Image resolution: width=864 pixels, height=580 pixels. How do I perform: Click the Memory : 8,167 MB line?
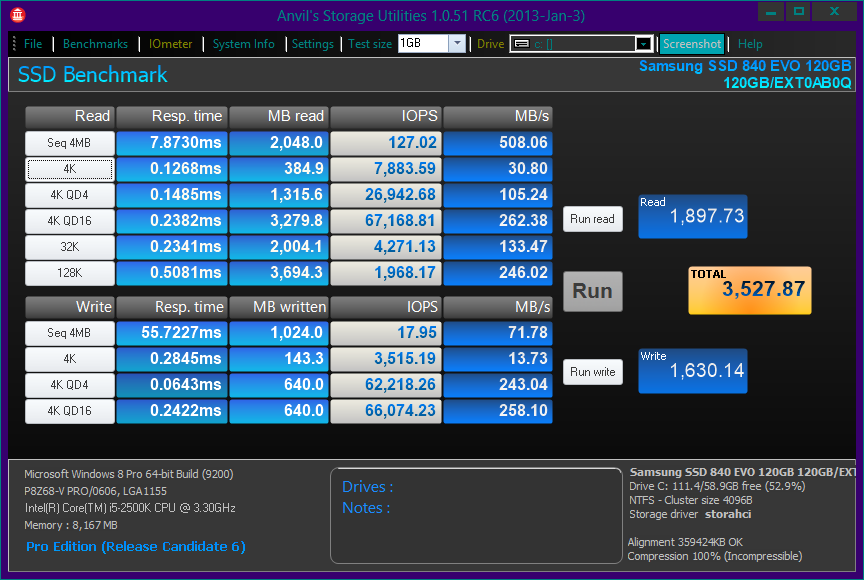click(71, 525)
